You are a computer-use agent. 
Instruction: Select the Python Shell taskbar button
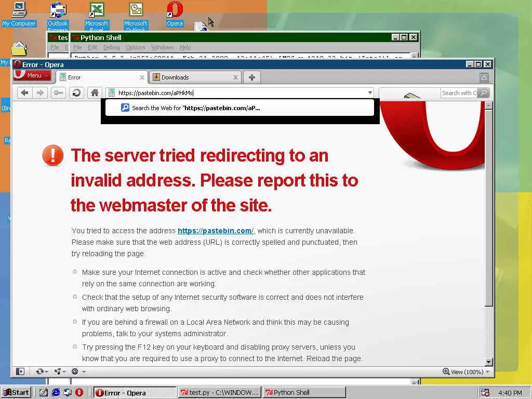(x=304, y=393)
